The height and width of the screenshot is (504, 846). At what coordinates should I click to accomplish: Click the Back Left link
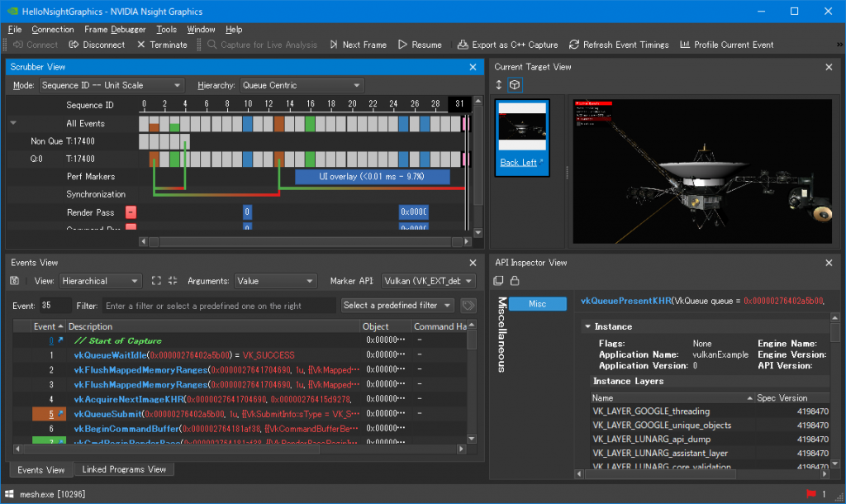click(x=518, y=163)
